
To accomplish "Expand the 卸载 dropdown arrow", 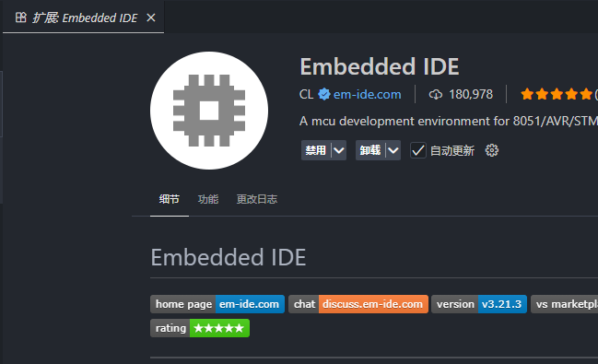I will tap(393, 150).
